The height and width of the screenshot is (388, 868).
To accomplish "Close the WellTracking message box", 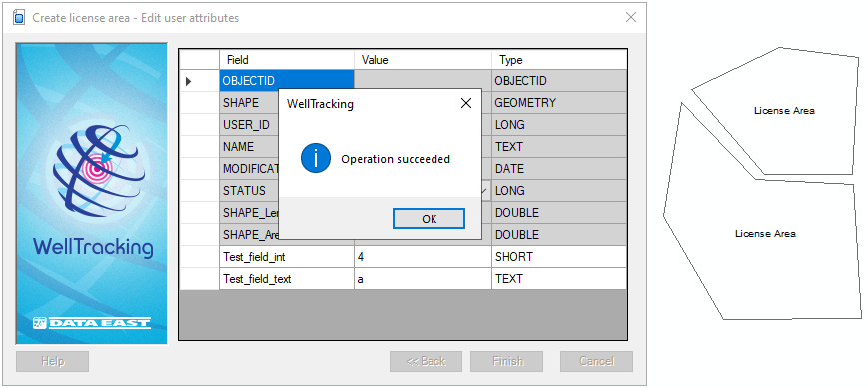I will [x=466, y=103].
